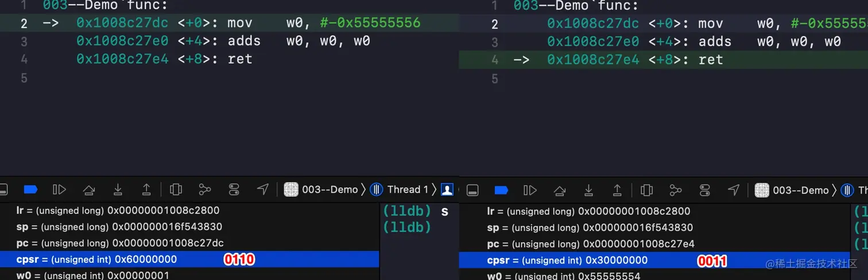Click the (lldb) prompt in left console
This screenshot has width=868, height=280.
407,227
